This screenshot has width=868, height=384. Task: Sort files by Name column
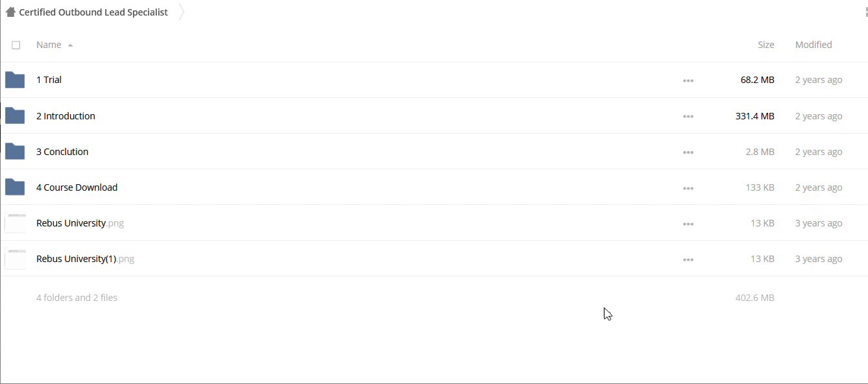pos(49,45)
